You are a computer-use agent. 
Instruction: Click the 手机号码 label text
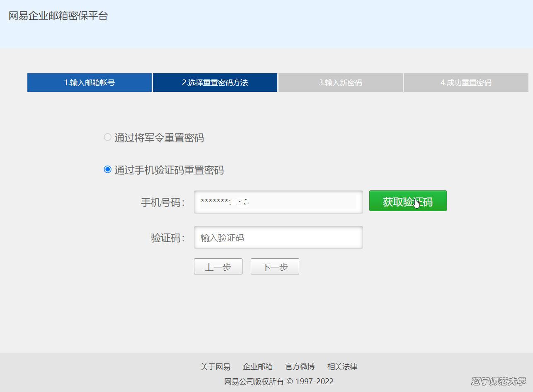pyautogui.click(x=163, y=202)
